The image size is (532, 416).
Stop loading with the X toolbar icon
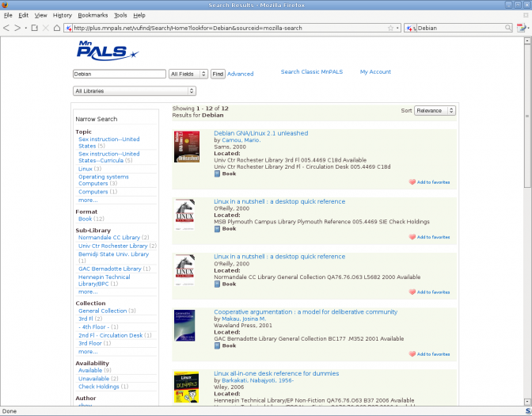pos(45,28)
